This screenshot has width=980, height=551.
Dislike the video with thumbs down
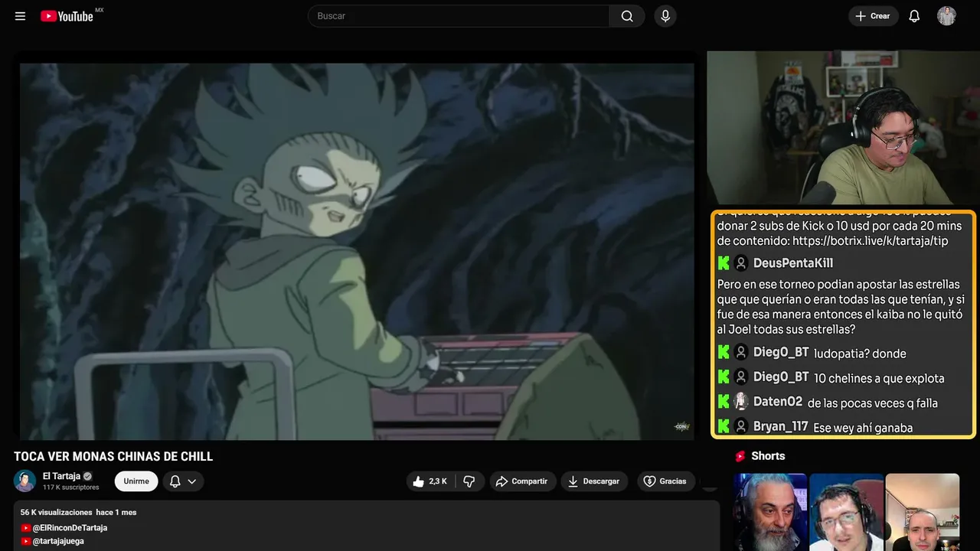[x=469, y=481]
